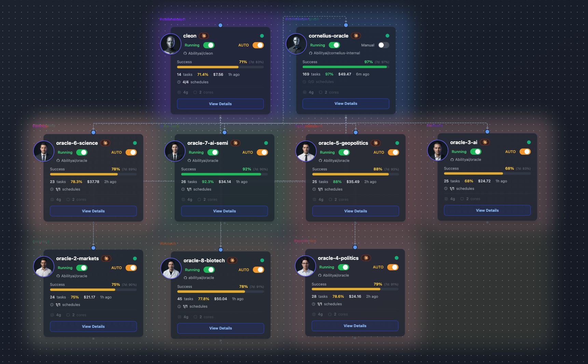This screenshot has width=588, height=364.
Task: Stop oracle-5-geopolitics via its Running toggle
Action: pyautogui.click(x=344, y=152)
